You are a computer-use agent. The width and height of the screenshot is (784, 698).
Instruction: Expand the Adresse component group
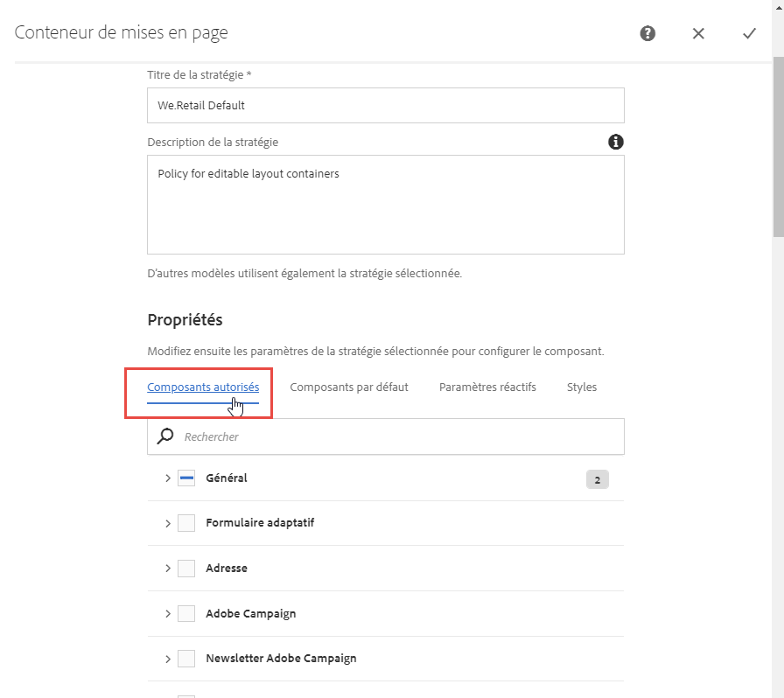(167, 569)
